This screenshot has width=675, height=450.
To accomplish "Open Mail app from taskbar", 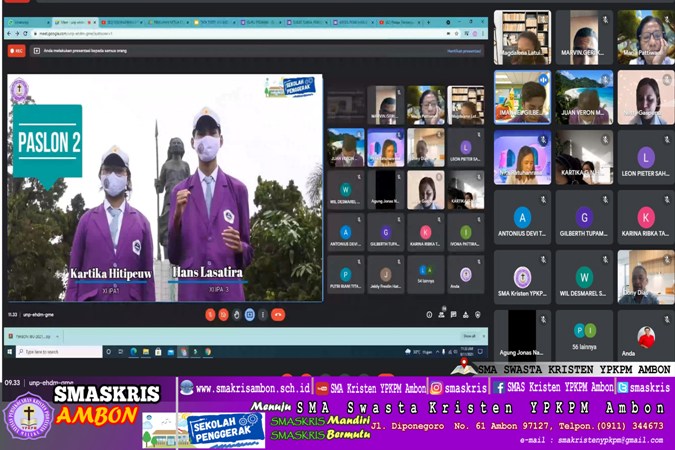I will (171, 352).
